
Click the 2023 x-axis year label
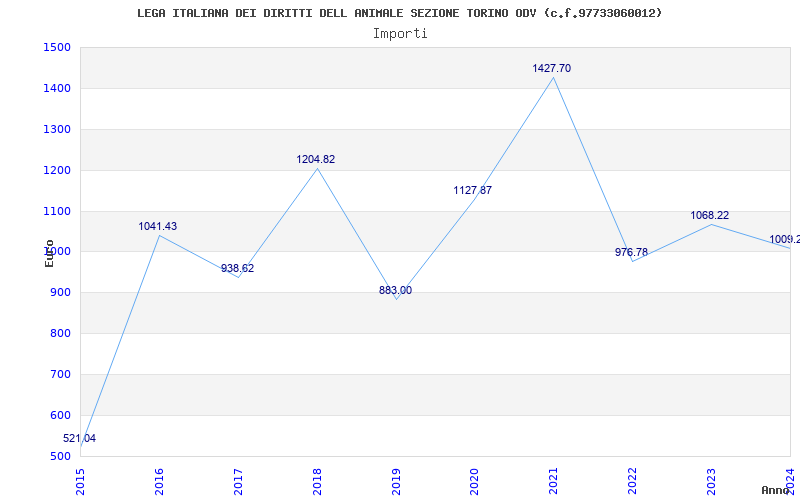point(711,481)
